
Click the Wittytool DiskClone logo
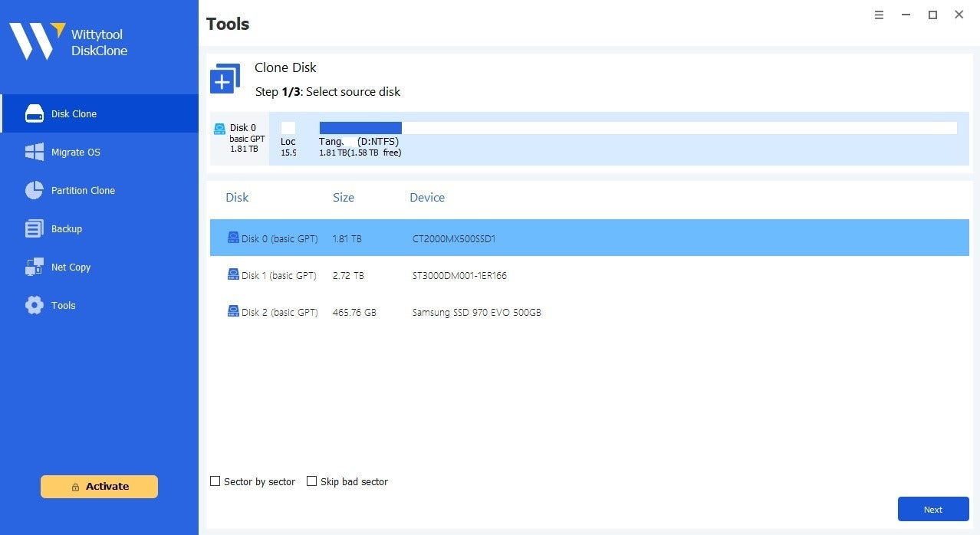[68, 41]
